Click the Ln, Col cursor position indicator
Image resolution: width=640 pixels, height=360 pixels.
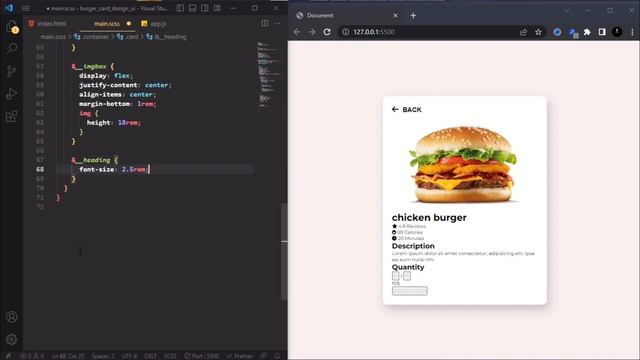click(68, 356)
